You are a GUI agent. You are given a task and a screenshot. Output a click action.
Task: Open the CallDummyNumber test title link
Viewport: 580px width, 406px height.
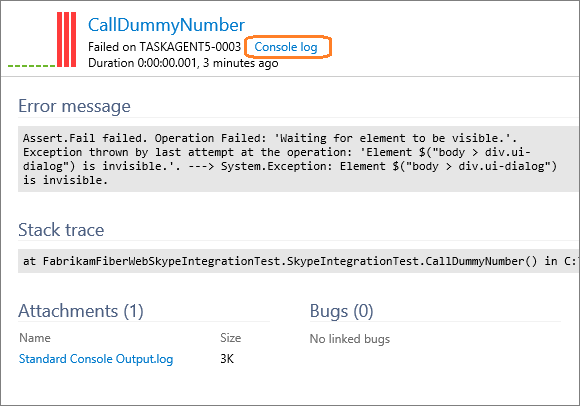pyautogui.click(x=166, y=25)
